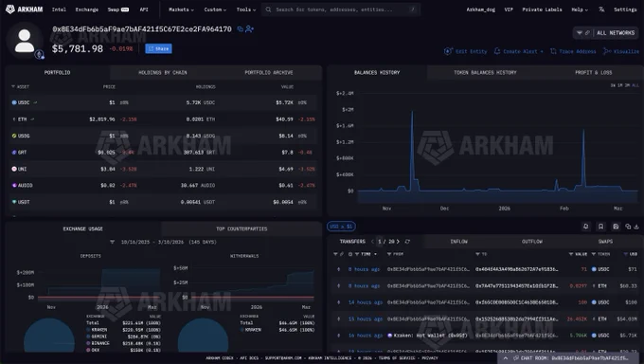644x364 pixels.
Task: Click the save icon above the transfers table
Action: (x=616, y=227)
